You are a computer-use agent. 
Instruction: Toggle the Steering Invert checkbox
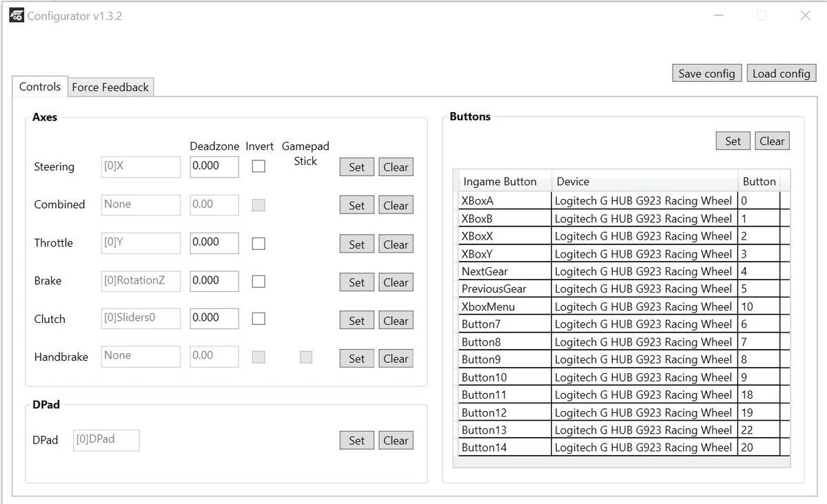[258, 166]
